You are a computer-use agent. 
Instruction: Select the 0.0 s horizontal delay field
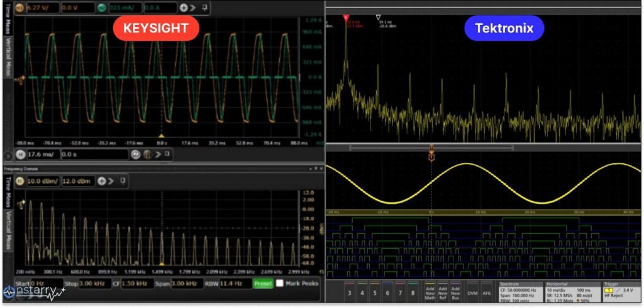coord(94,155)
